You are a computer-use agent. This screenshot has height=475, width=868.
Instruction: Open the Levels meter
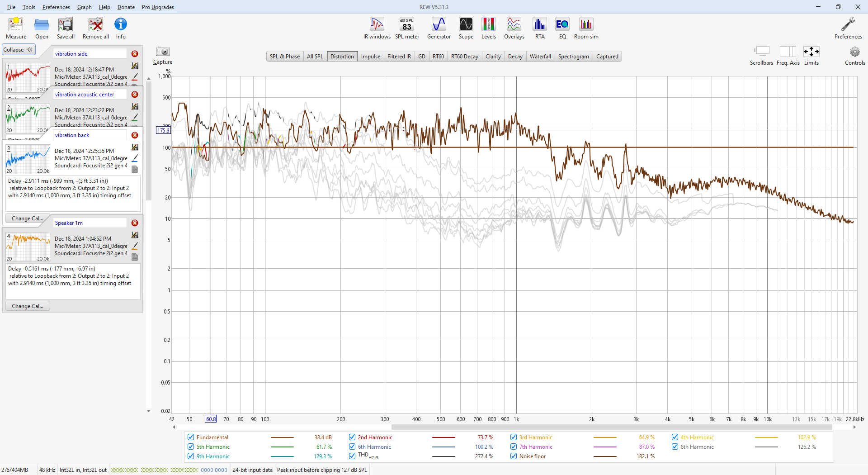tap(489, 24)
